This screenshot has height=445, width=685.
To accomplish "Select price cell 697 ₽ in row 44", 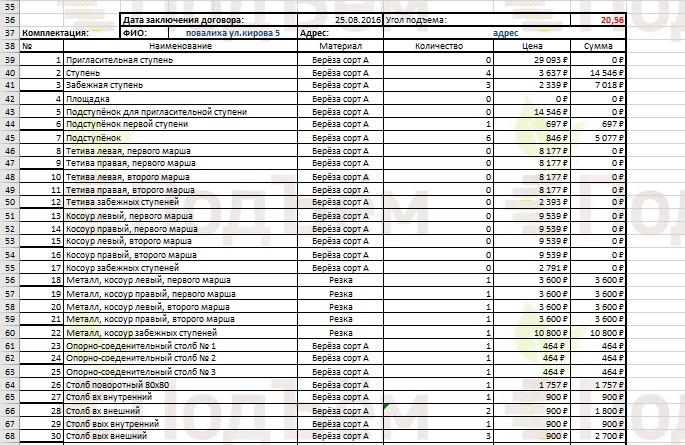I will coord(532,124).
